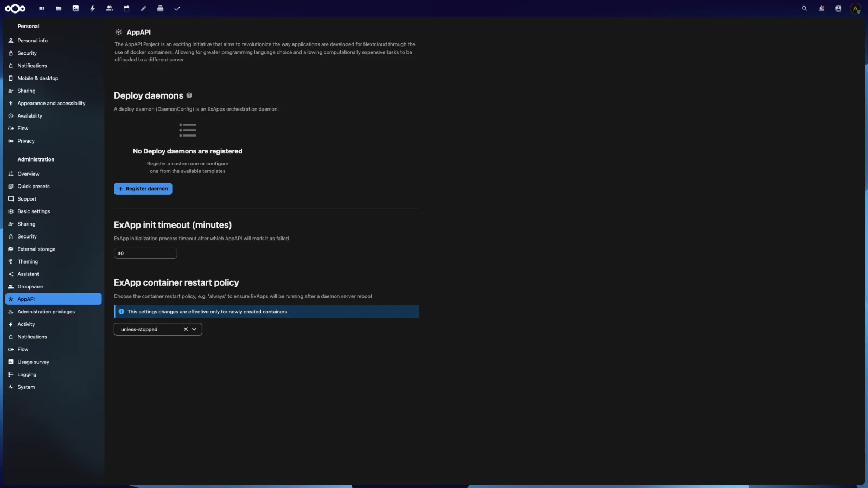This screenshot has width=868, height=488.
Task: Open Security under Administration section
Action: (x=54, y=236)
